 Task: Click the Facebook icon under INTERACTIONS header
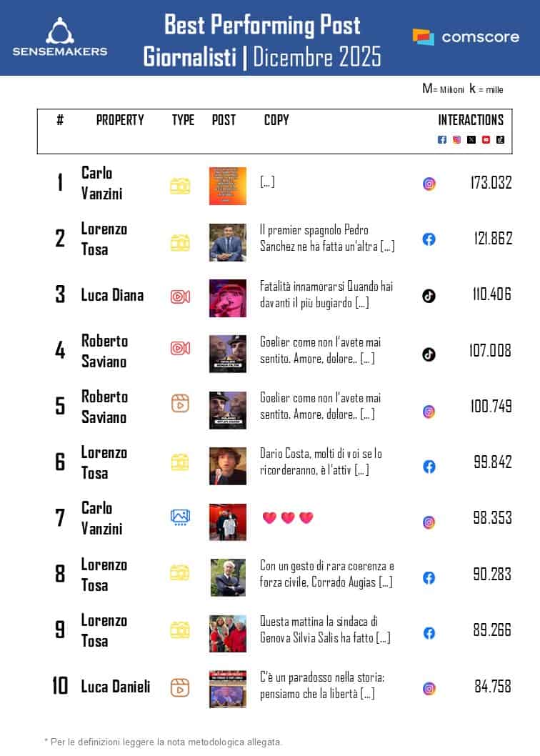point(442,139)
